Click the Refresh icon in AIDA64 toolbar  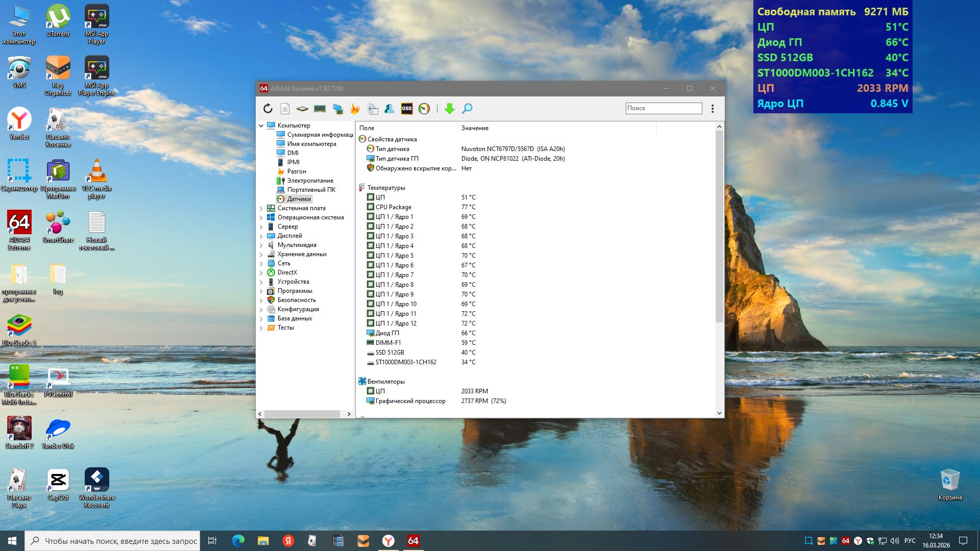(268, 109)
